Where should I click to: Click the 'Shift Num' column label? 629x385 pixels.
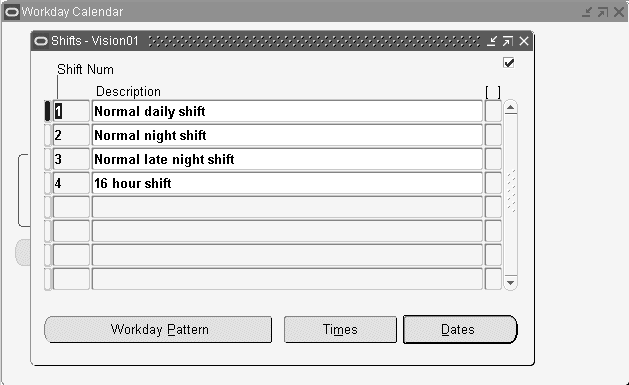(85, 69)
